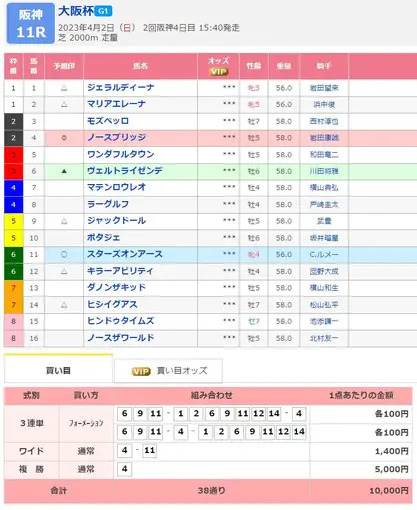Screen dimensions: 417x510
Task: Click the ワイド combination number 11 box
Action: 149,450
